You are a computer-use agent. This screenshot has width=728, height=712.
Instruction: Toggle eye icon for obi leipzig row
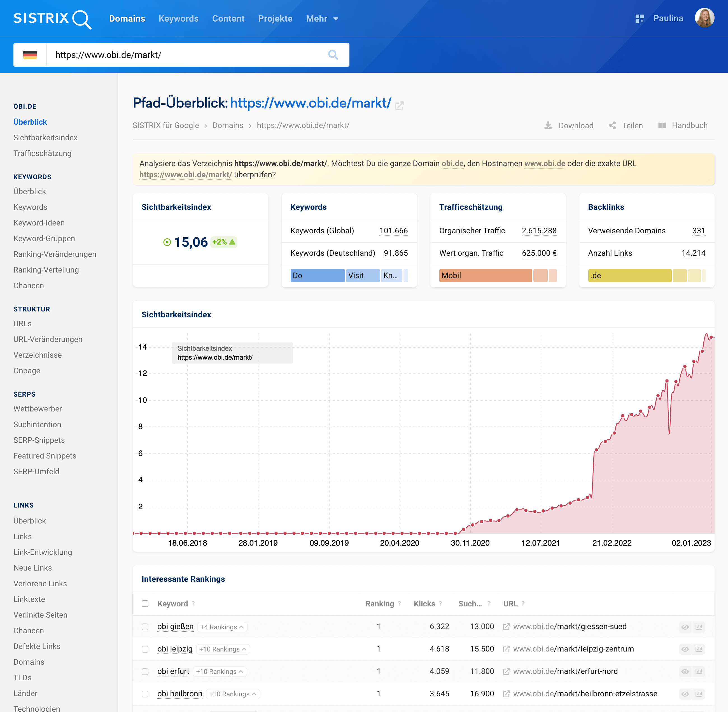click(x=685, y=650)
